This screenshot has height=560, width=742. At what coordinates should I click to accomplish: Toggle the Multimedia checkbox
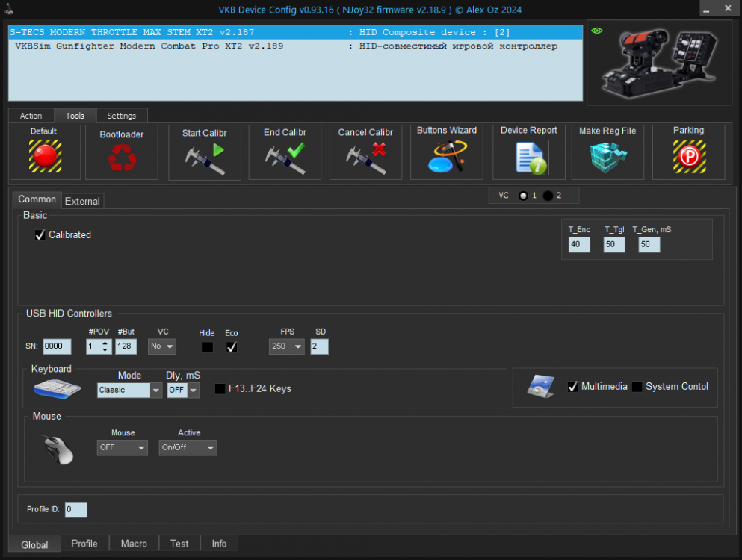pyautogui.click(x=572, y=387)
